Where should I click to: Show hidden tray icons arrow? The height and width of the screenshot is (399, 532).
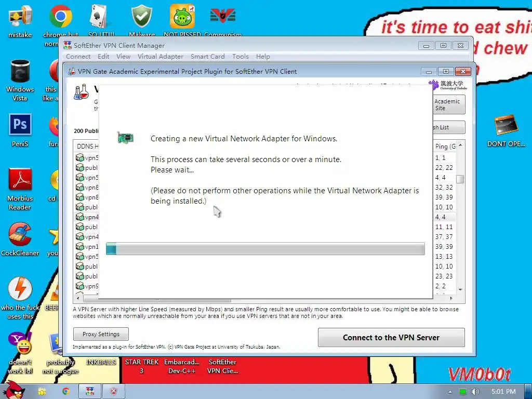point(450,392)
